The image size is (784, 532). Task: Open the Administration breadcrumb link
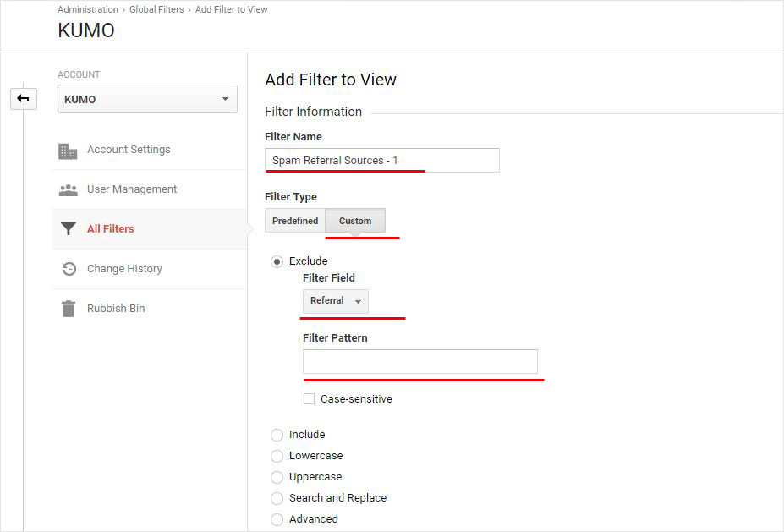click(88, 9)
